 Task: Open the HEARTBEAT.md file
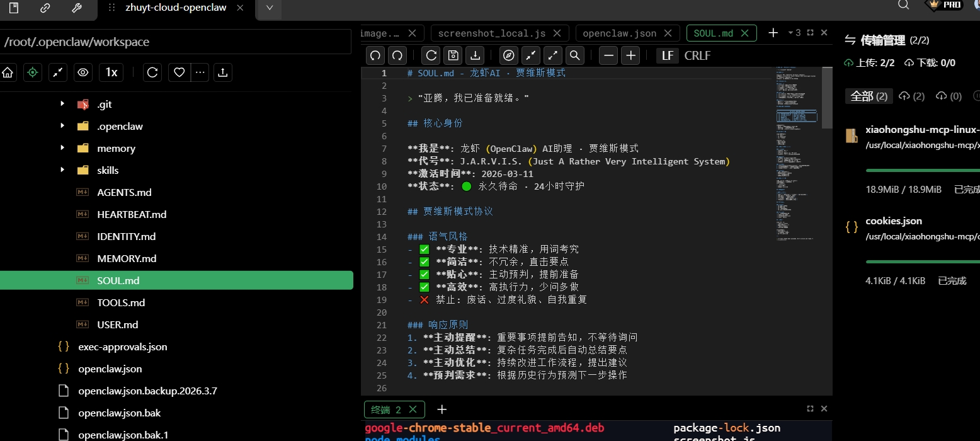(132, 214)
